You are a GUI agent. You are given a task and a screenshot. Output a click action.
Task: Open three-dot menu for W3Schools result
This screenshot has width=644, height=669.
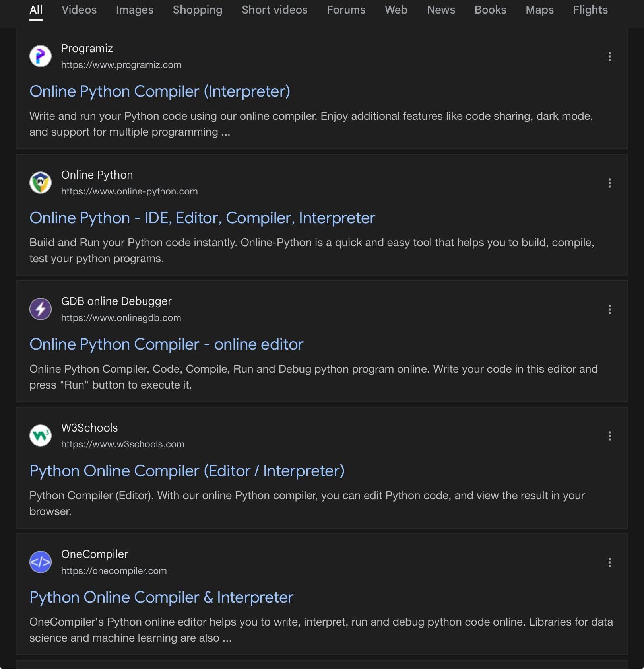point(609,436)
